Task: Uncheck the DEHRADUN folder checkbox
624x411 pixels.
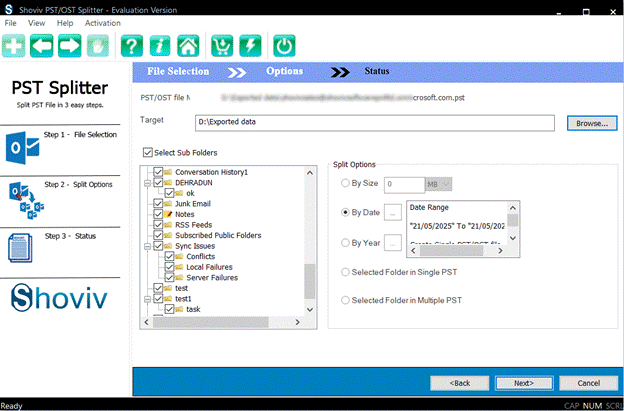Action: click(158, 183)
